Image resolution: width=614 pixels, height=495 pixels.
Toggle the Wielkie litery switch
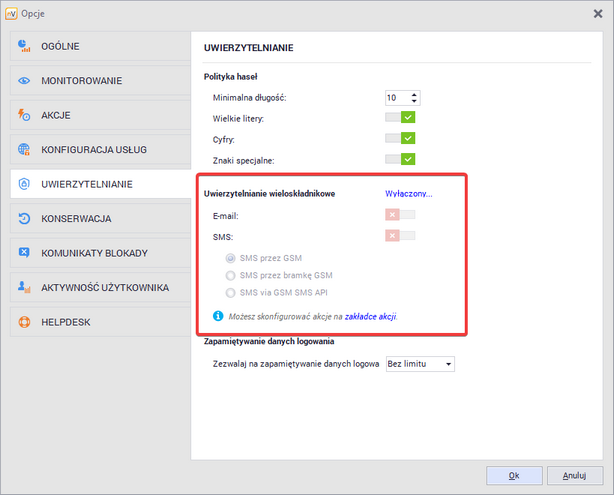(x=400, y=118)
